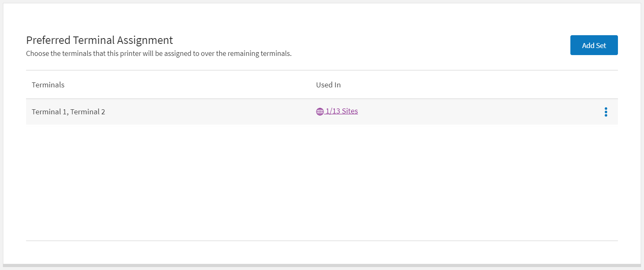Click the Used In column header
The width and height of the screenshot is (644, 270).
[x=328, y=85]
